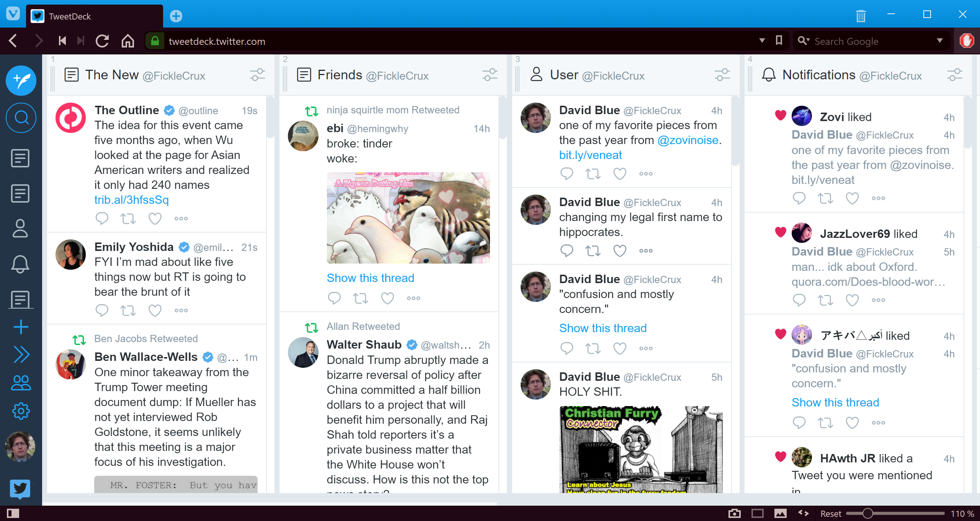
Task: Compose a new tweet with the feather button
Action: click(21, 80)
